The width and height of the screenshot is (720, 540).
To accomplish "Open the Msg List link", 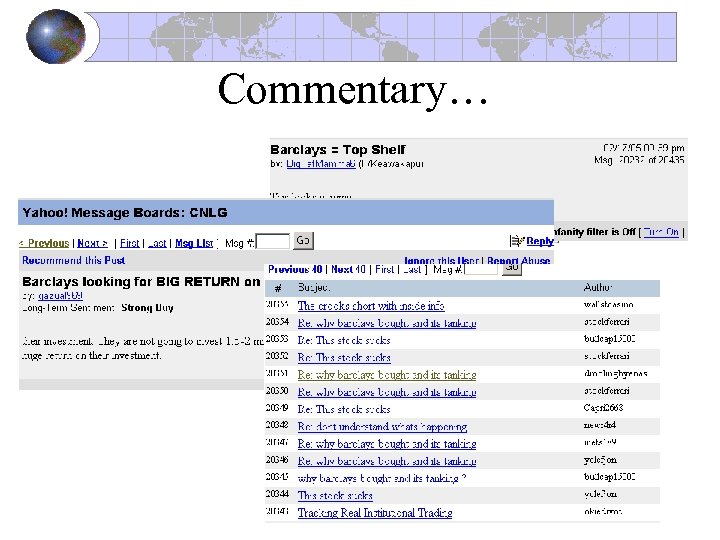I will click(x=194, y=243).
